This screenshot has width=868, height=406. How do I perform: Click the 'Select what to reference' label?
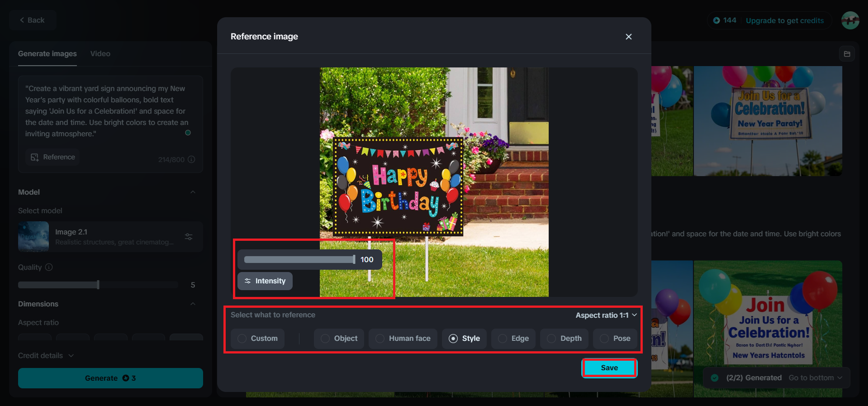273,315
